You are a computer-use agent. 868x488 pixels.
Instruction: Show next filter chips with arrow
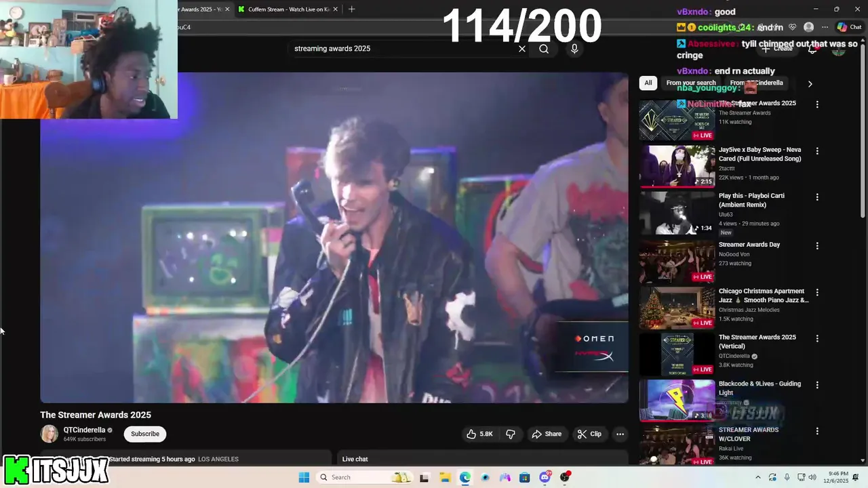(810, 84)
